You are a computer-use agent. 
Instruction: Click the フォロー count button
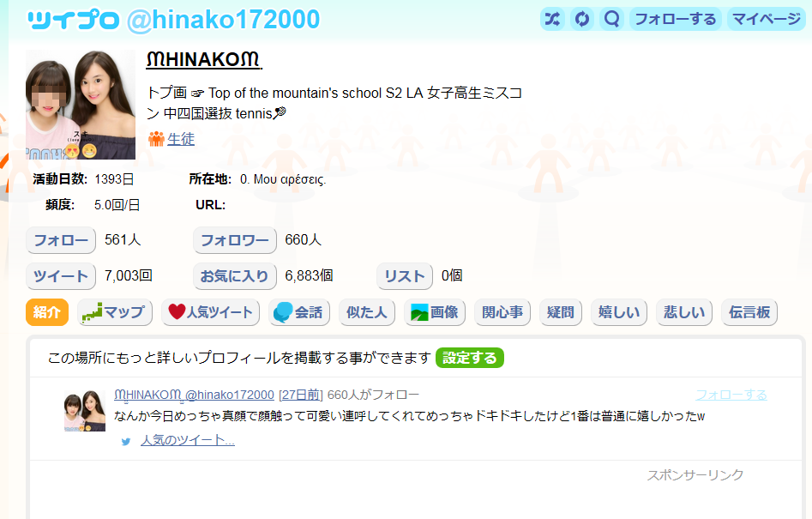pos(61,240)
